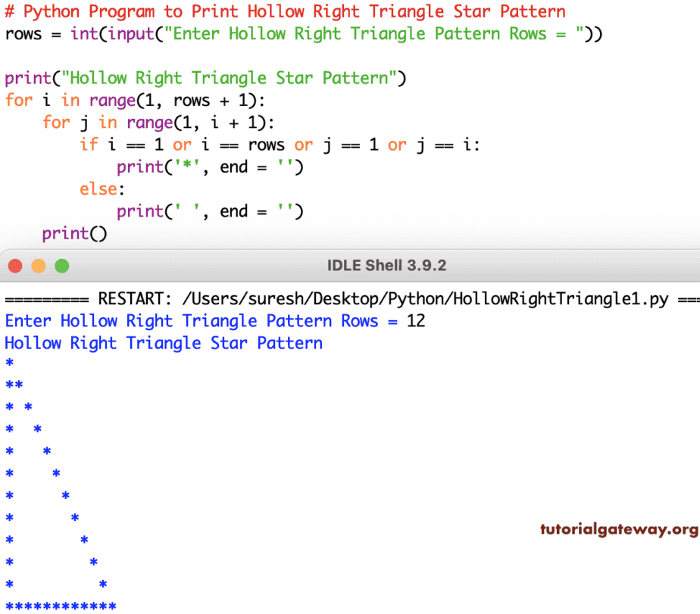Click the else keyword in the code
The image size is (700, 614).
(95, 189)
